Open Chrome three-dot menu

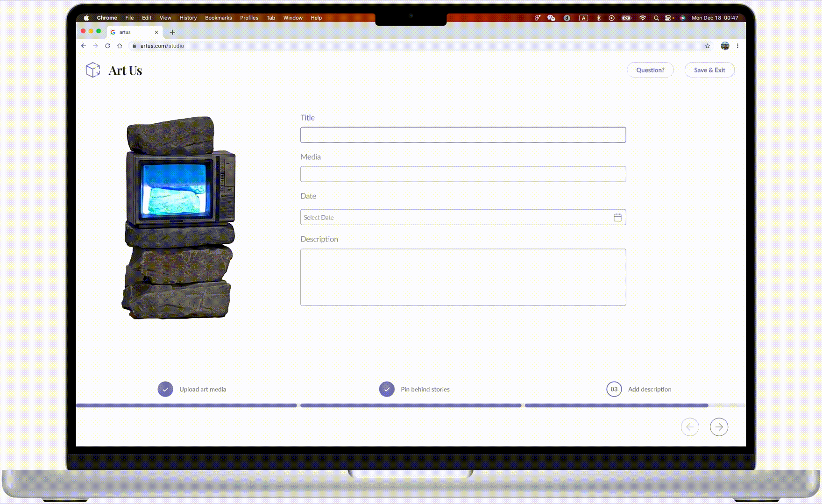point(737,46)
